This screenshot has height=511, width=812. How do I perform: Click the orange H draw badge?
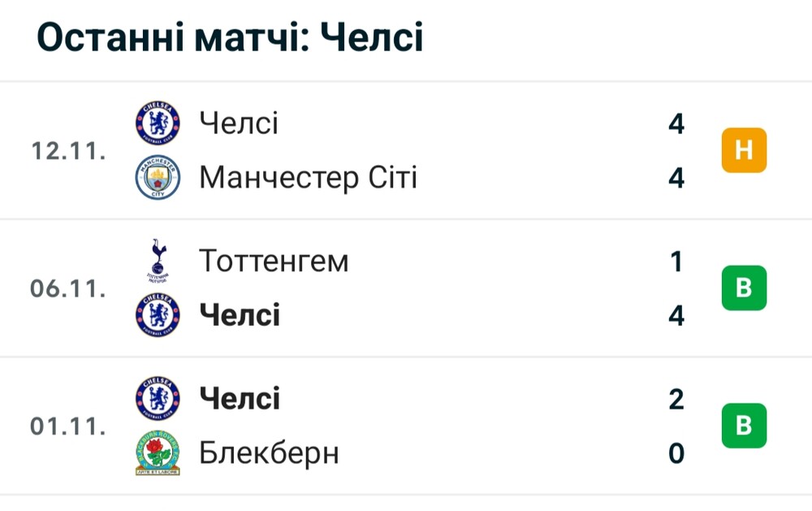click(x=744, y=150)
